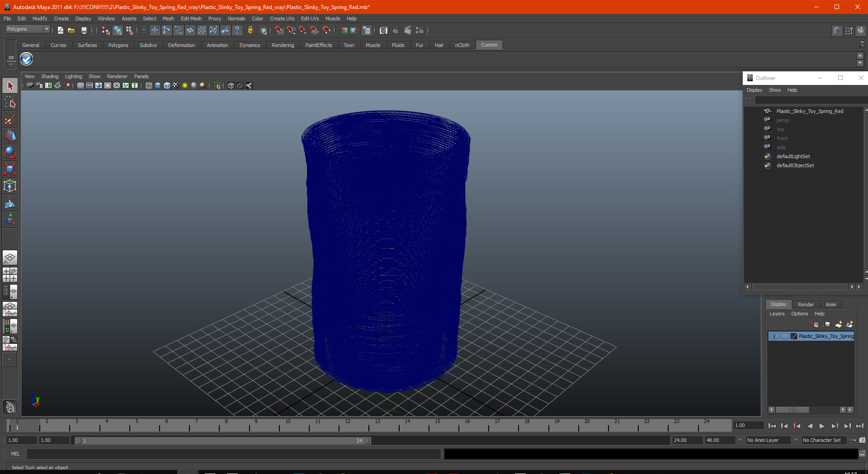868x474 pixels.
Task: Click Snap to points magnet icon
Action: click(x=302, y=30)
